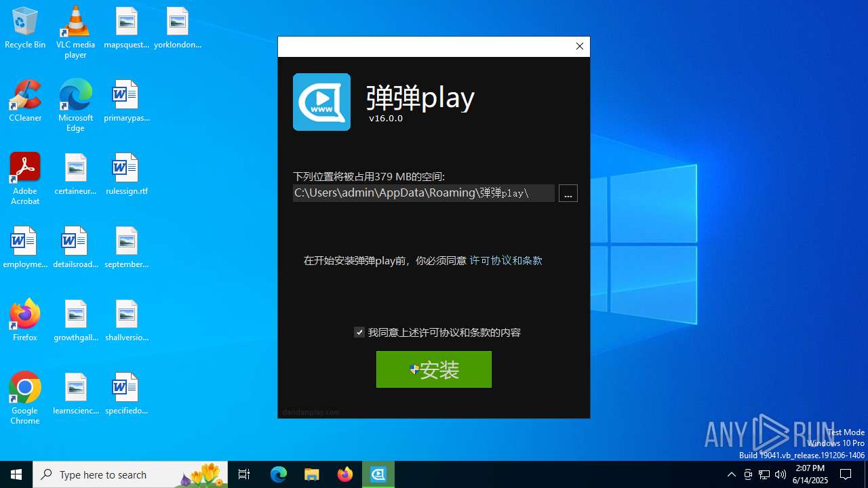
Task: Click the installation path input field
Action: pyautogui.click(x=424, y=193)
